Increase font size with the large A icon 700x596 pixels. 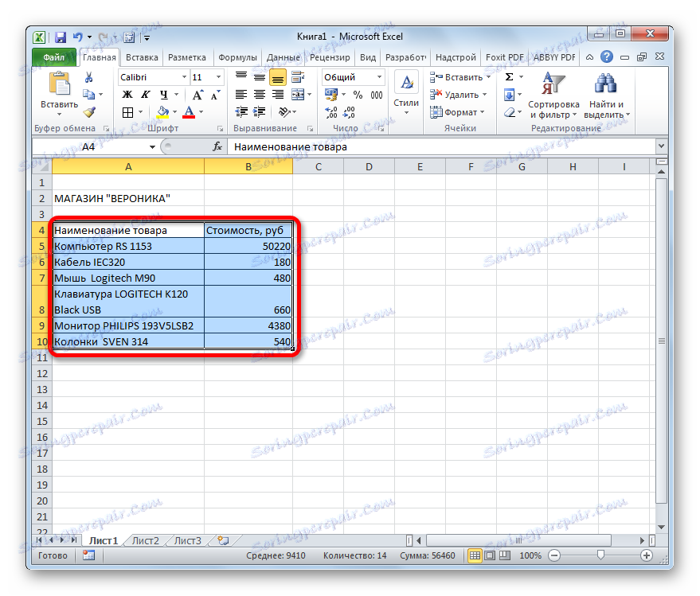(x=197, y=95)
